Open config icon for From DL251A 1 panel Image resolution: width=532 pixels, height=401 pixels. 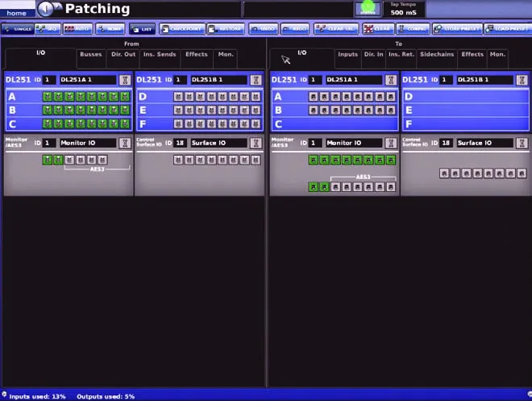[125, 80]
